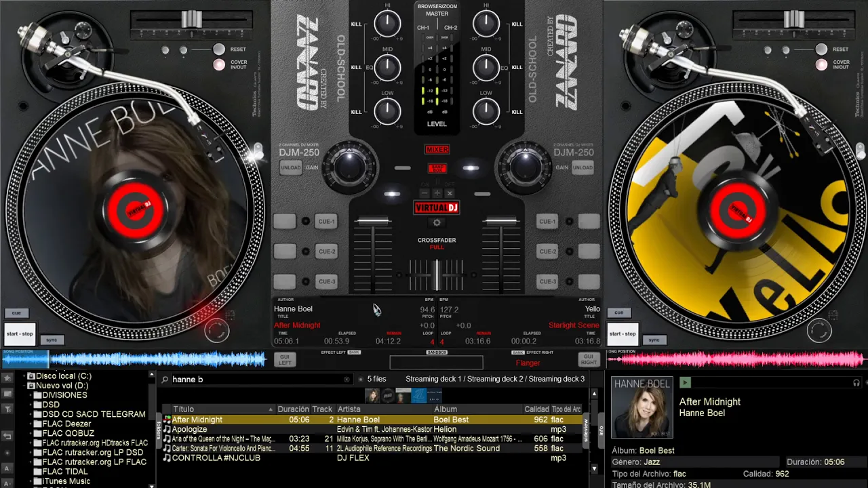
Task: Click the Hanne Boel album cover thumbnail
Action: (x=642, y=408)
